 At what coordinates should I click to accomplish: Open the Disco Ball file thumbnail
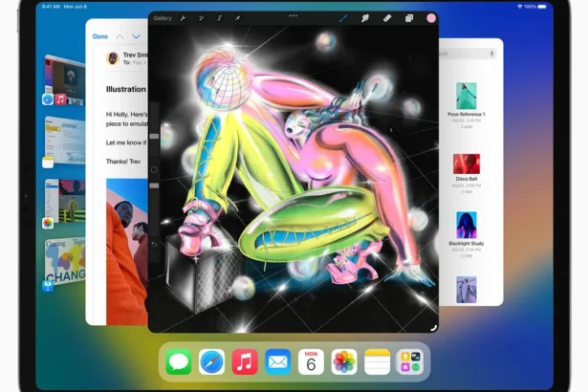coord(467,164)
